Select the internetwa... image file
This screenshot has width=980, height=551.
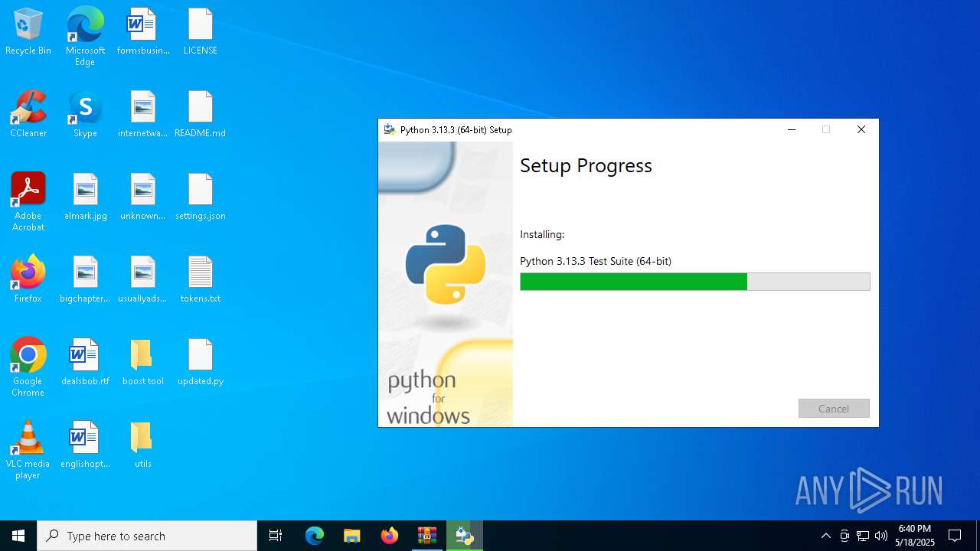143,115
